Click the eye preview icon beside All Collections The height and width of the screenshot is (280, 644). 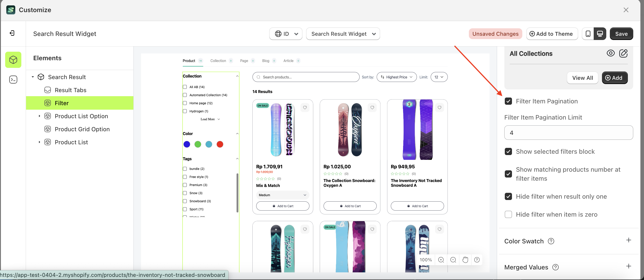[611, 53]
